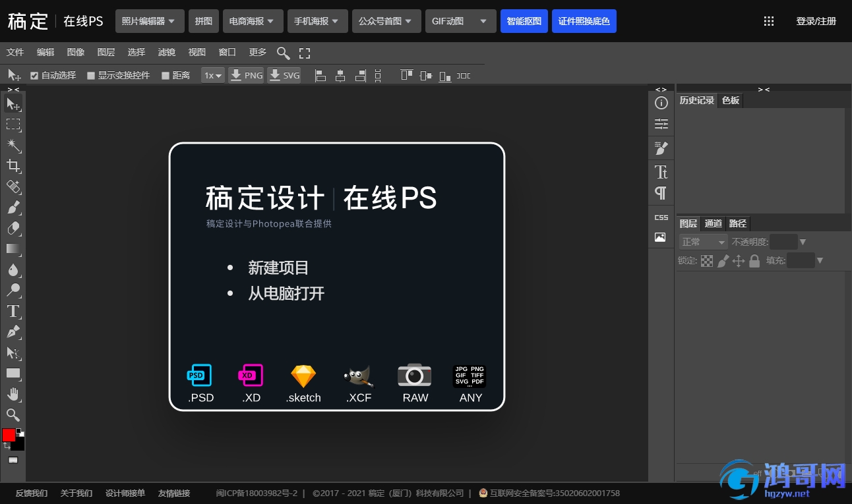The width and height of the screenshot is (852, 504).
Task: Select the Magic Wand tool
Action: click(13, 145)
